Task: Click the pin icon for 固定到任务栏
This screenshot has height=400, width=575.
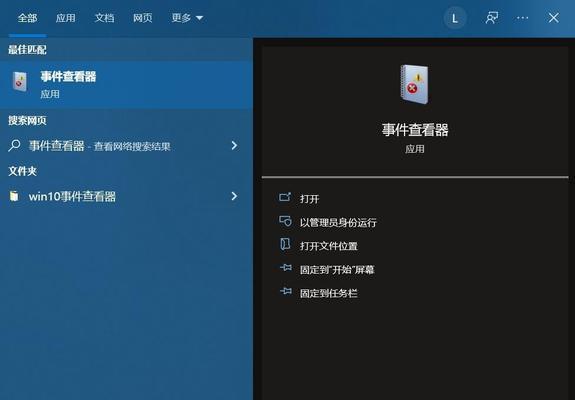Action: pyautogui.click(x=286, y=291)
